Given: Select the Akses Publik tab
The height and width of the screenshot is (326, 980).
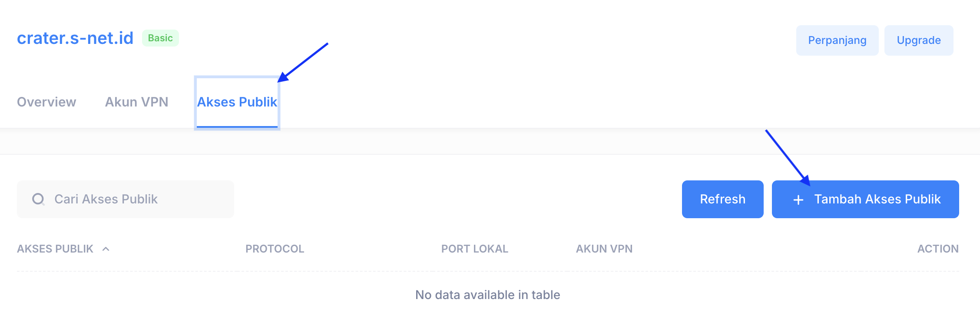Looking at the screenshot, I should (237, 102).
